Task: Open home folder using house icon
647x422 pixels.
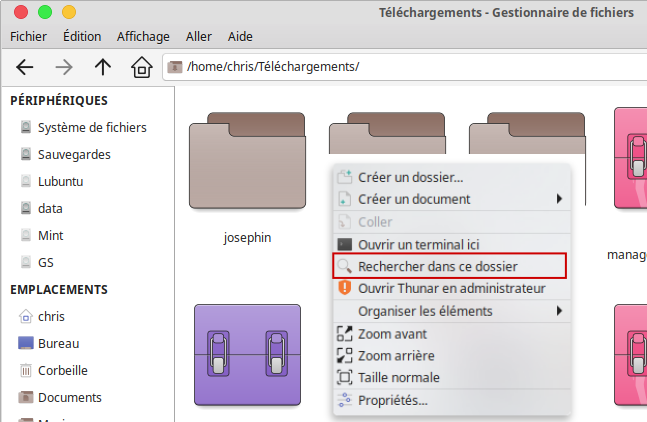Action: click(142, 67)
